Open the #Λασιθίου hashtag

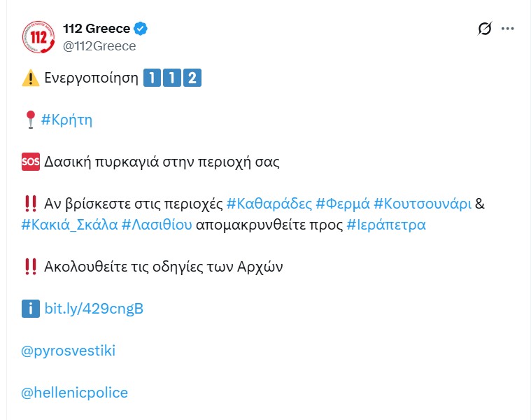point(157,225)
